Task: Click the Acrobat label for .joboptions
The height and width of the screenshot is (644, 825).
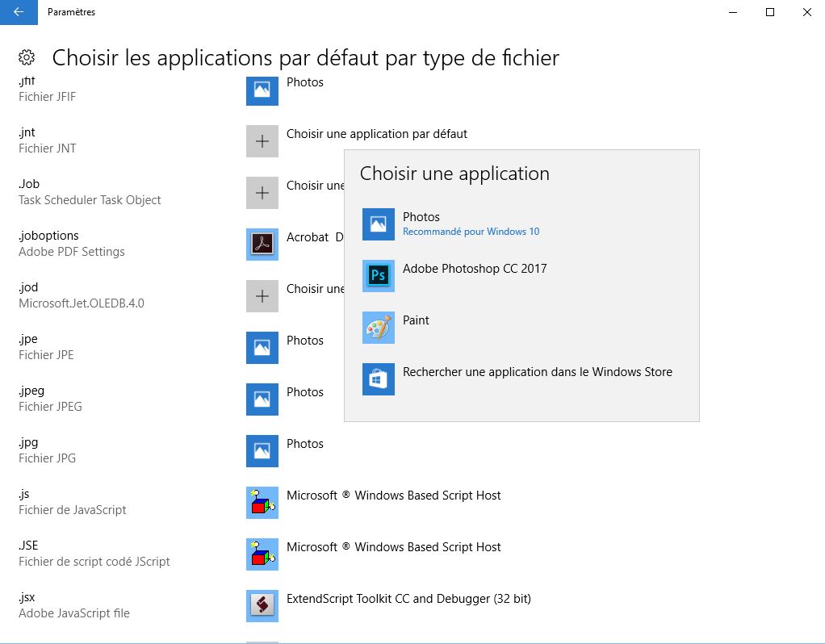Action: coord(315,237)
